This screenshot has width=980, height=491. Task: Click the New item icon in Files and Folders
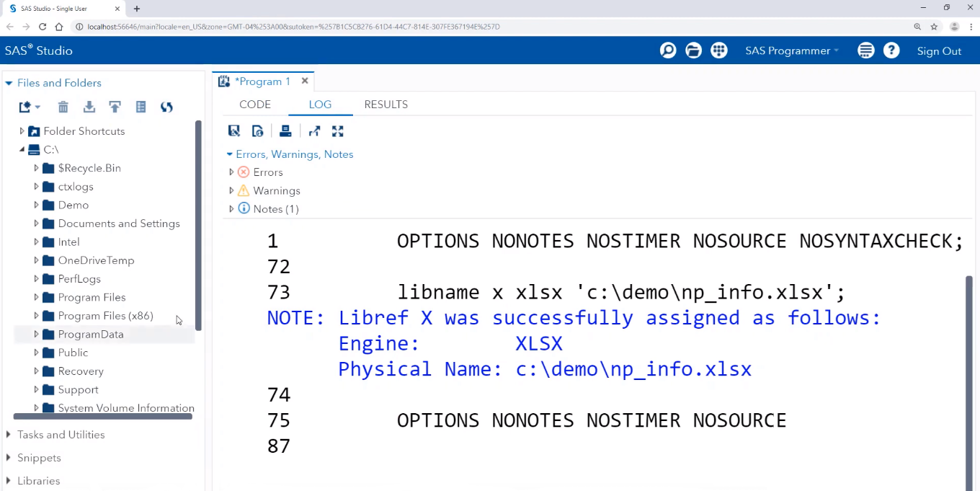pos(29,107)
